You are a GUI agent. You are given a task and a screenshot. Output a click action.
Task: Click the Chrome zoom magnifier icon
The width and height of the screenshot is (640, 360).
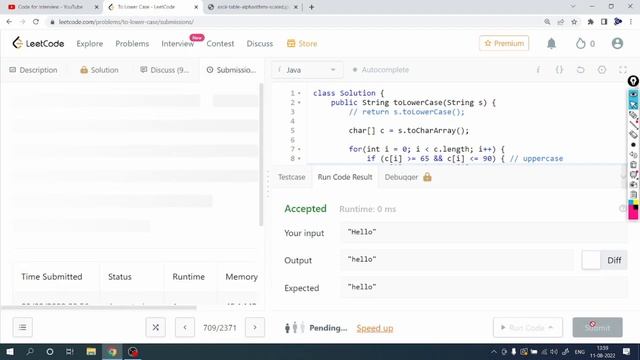click(547, 22)
